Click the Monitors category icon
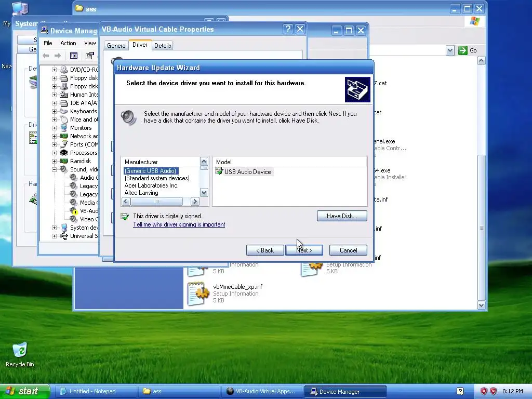 pos(64,128)
